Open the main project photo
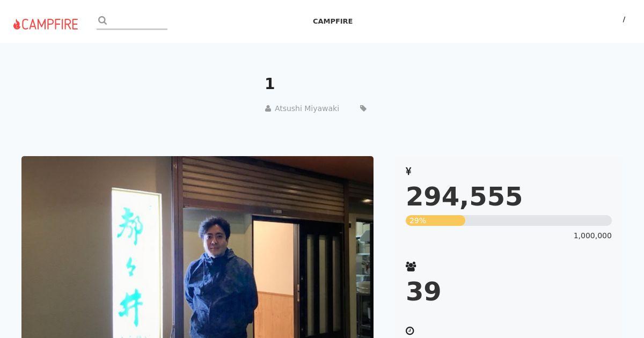 tap(197, 247)
